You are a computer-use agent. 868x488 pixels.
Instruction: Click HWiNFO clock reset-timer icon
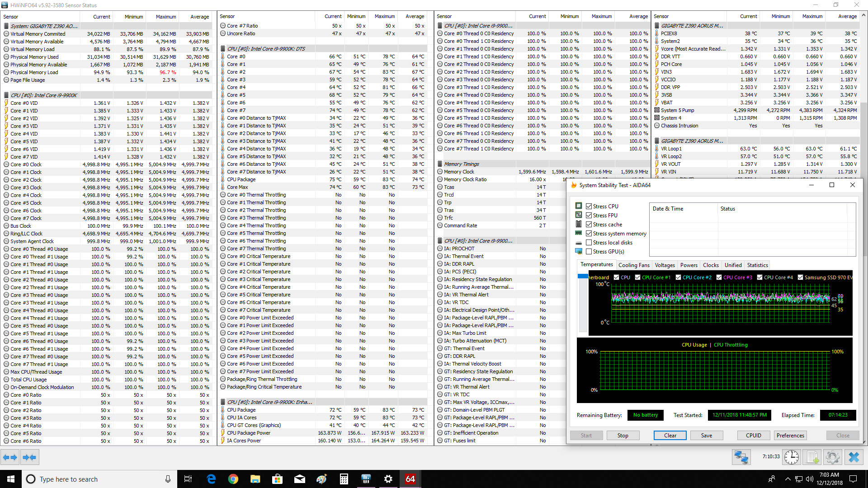791,457
